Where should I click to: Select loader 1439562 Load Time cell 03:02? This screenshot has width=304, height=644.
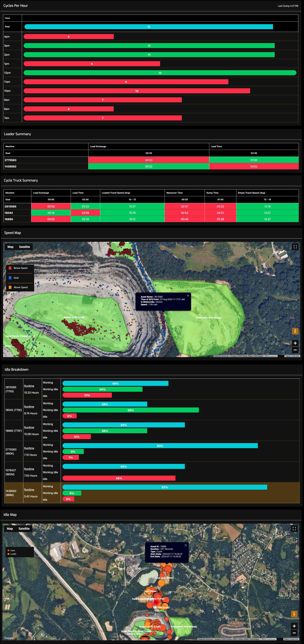[x=254, y=166]
